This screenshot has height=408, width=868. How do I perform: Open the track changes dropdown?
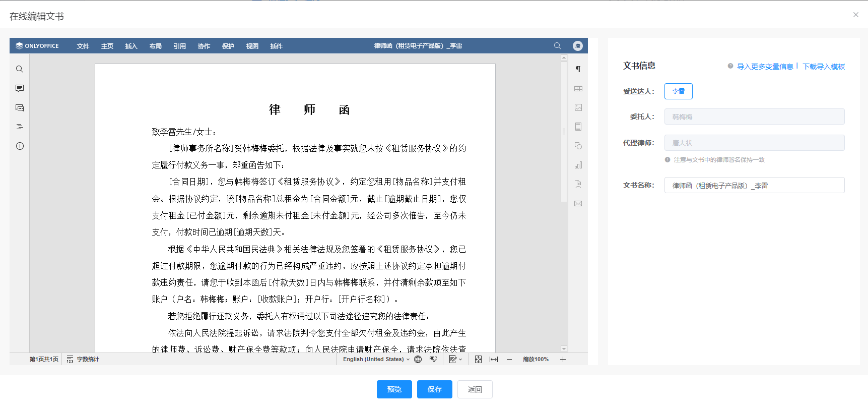pos(455,359)
